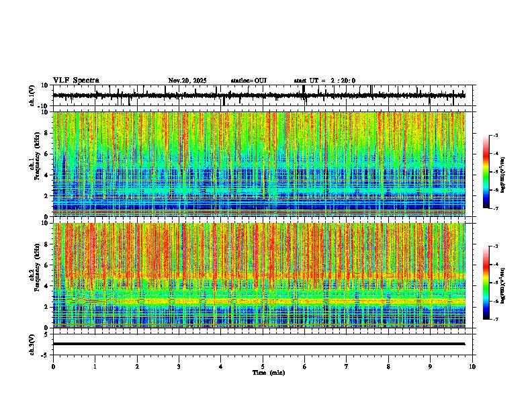
Task: Click the ch.2 colorbar log(PSD) label
Action: (503, 285)
